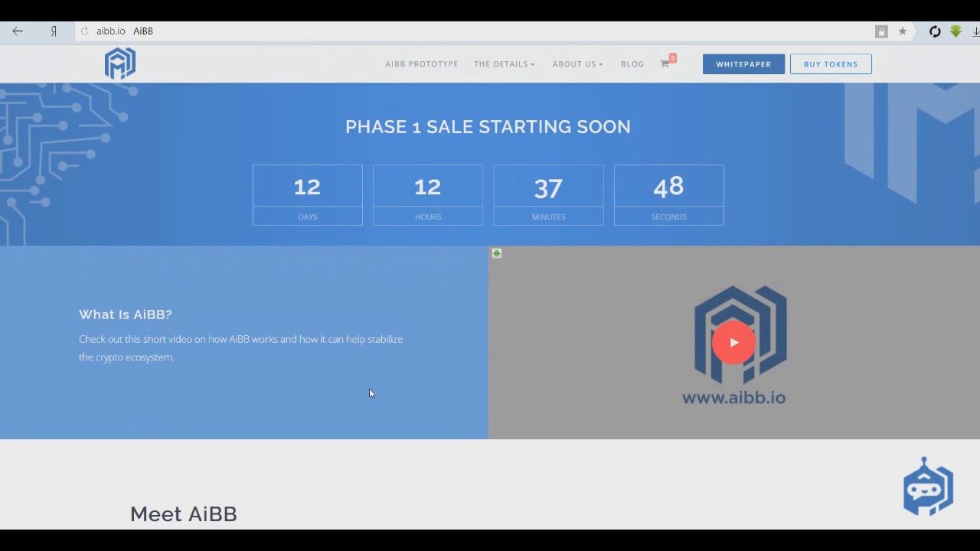Click the BUY TOKENS button
Image resolution: width=980 pixels, height=551 pixels.
[831, 64]
